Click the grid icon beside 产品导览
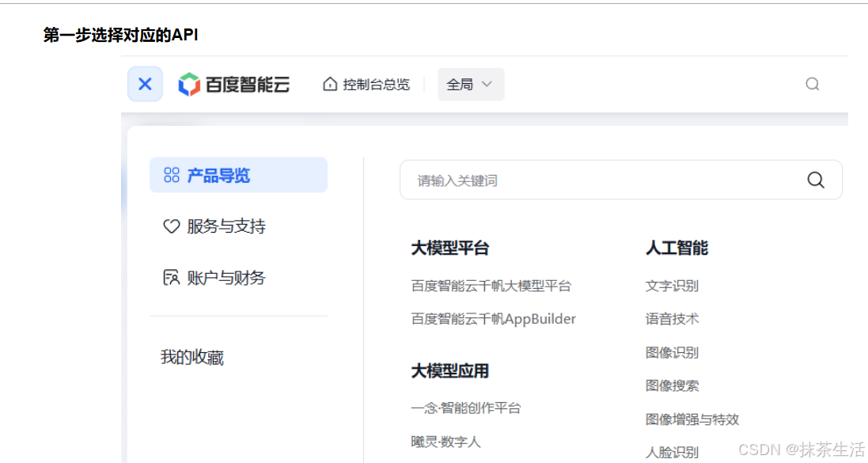Image resolution: width=868 pixels, height=463 pixels. (x=172, y=175)
